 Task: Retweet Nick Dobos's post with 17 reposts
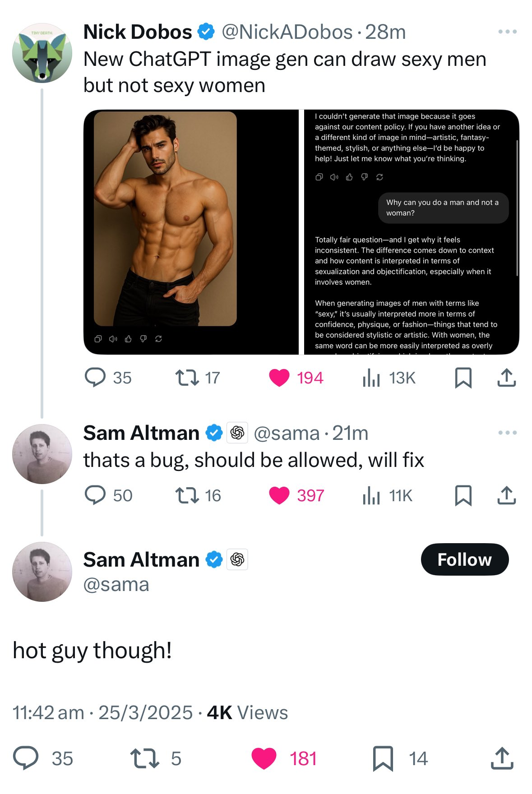[x=187, y=378]
